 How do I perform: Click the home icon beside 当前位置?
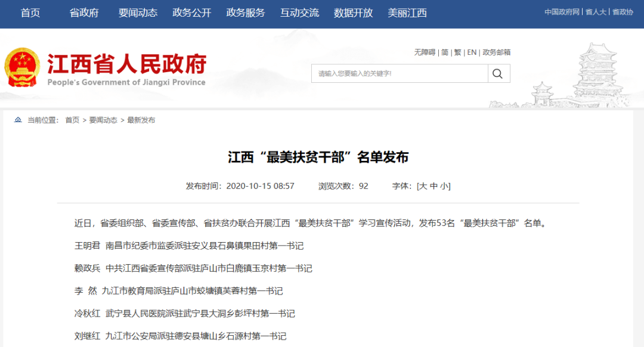[18, 120]
